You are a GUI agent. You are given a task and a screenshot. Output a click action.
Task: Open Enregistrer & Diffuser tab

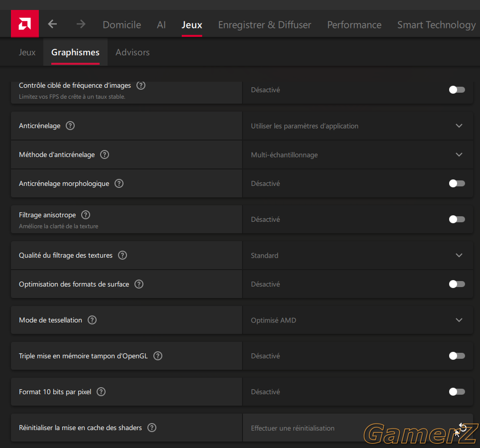click(x=264, y=24)
